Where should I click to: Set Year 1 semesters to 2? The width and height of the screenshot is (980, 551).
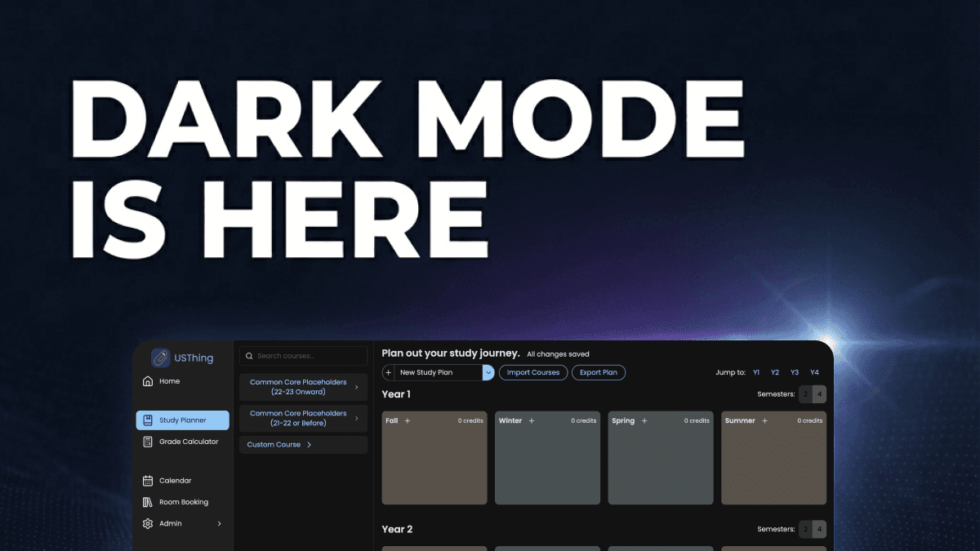pyautogui.click(x=805, y=394)
